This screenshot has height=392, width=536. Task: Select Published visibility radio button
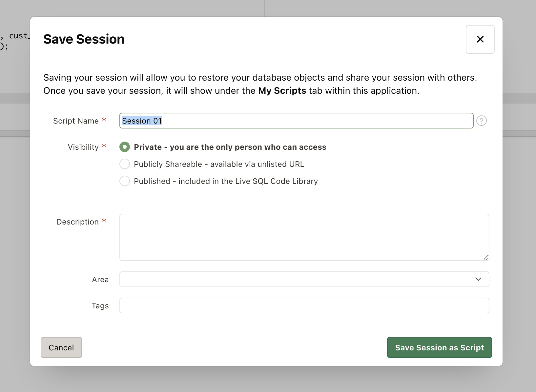[x=125, y=181]
